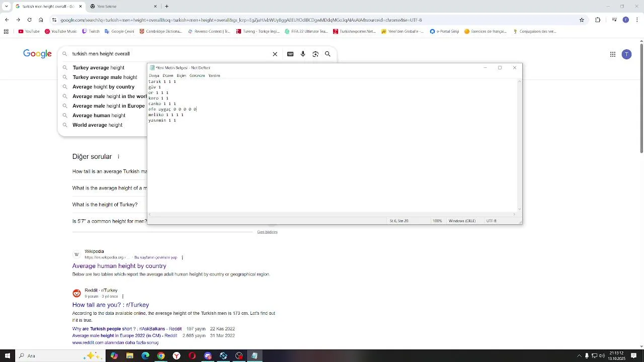This screenshot has width=644, height=362.
Task: Click 'melike 1 1 1 1' line in Notepad
Action: tap(166, 115)
